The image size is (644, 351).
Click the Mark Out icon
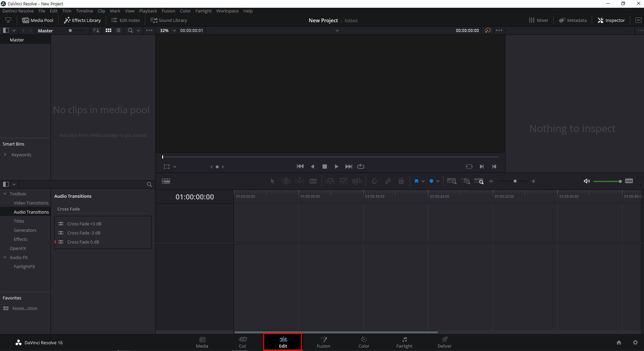point(494,166)
